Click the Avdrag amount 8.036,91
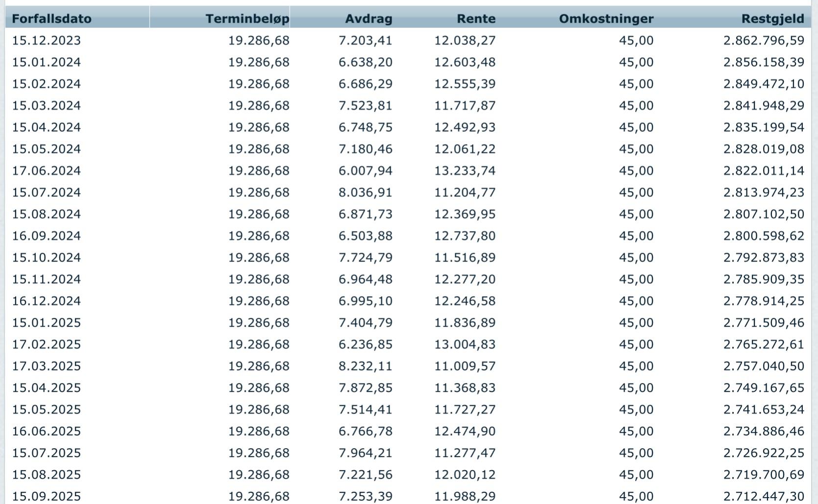Screen dimensions: 818x504 click(x=366, y=192)
